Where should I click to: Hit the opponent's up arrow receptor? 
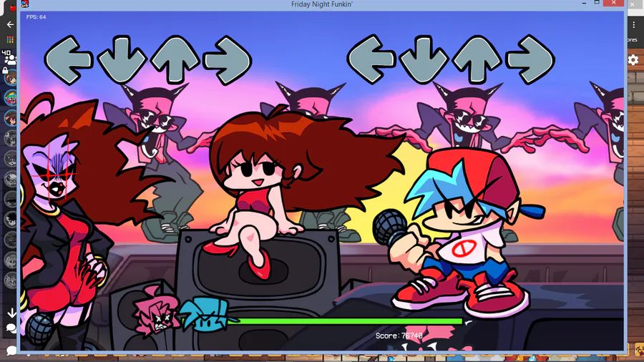[175, 60]
